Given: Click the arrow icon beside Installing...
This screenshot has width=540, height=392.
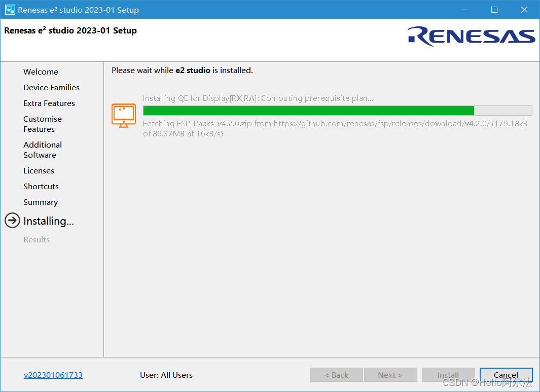Looking at the screenshot, I should (12, 221).
